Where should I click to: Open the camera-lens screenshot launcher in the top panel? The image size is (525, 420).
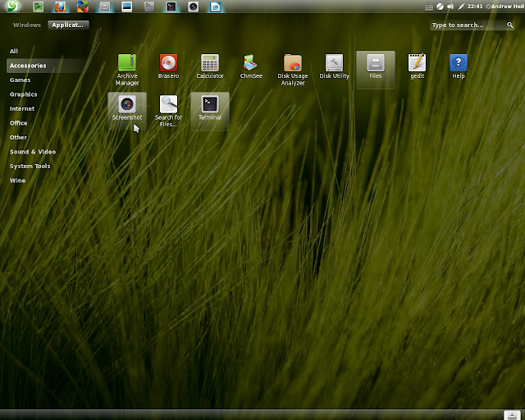194,7
